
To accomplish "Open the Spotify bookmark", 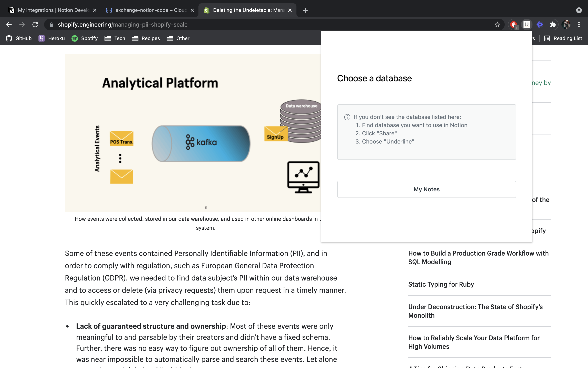I will 85,38.
